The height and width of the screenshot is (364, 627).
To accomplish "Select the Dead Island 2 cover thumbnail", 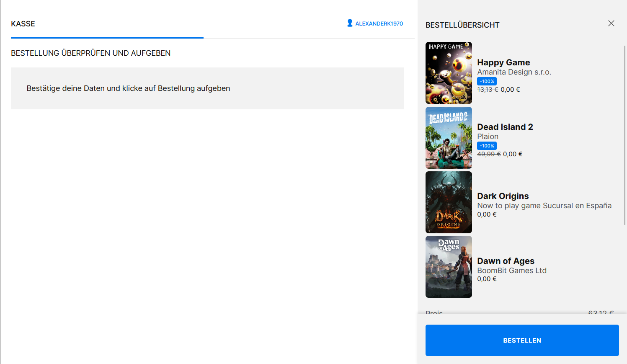I will click(449, 138).
